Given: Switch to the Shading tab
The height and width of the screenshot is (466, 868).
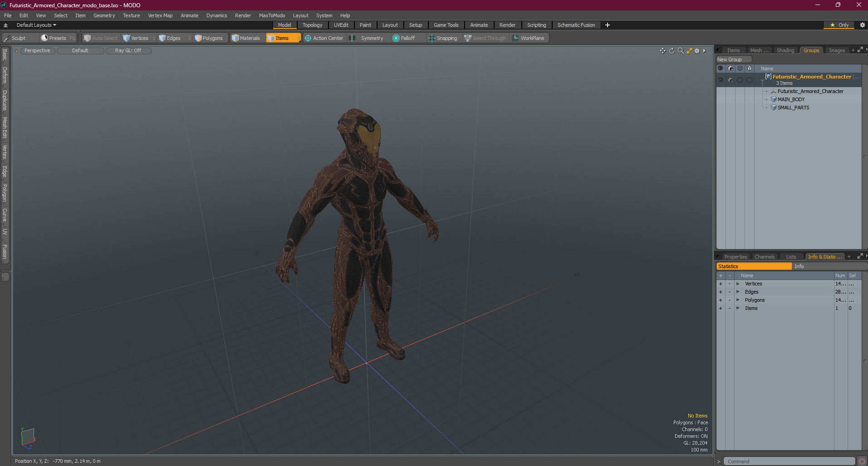Looking at the screenshot, I should click(x=785, y=50).
